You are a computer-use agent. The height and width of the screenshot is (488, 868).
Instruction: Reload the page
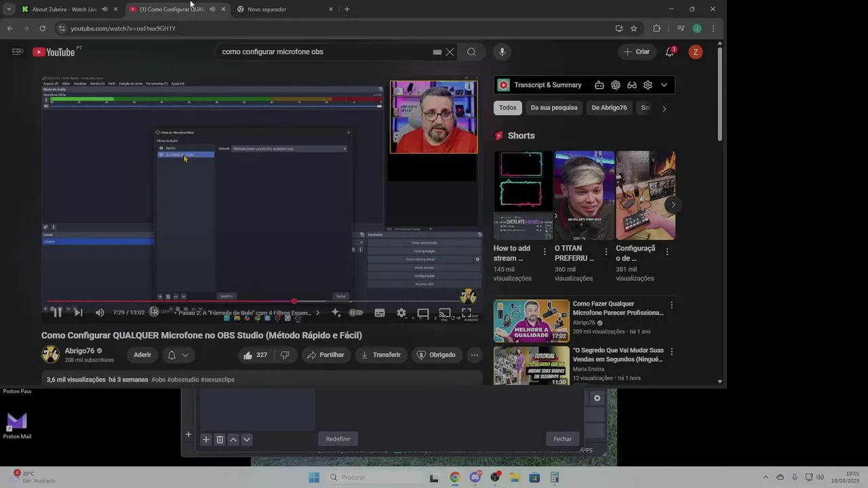coord(42,28)
